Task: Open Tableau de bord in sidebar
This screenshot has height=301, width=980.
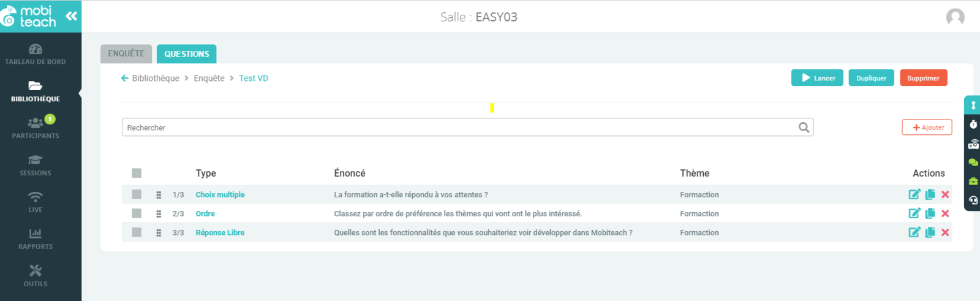Action: (x=36, y=54)
